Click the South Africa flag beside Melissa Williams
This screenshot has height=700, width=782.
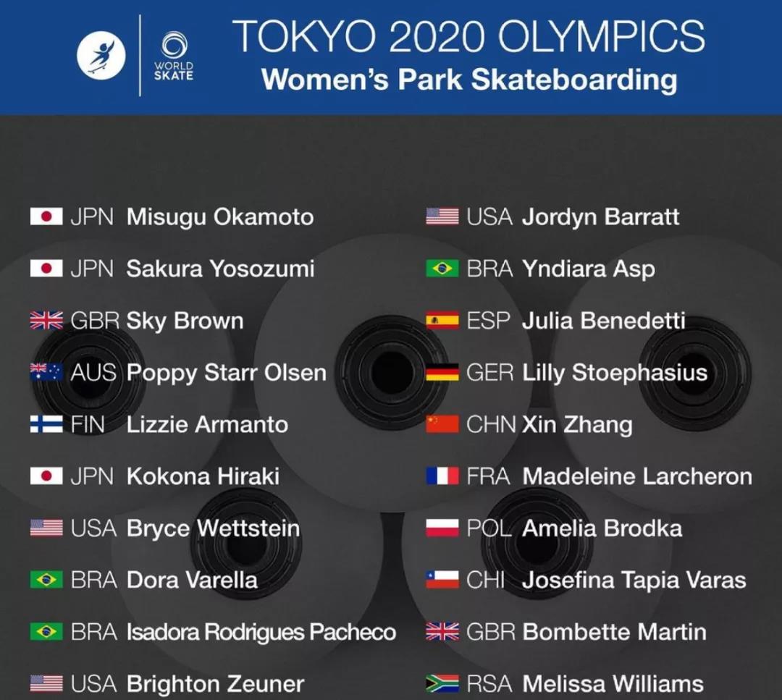(442, 683)
